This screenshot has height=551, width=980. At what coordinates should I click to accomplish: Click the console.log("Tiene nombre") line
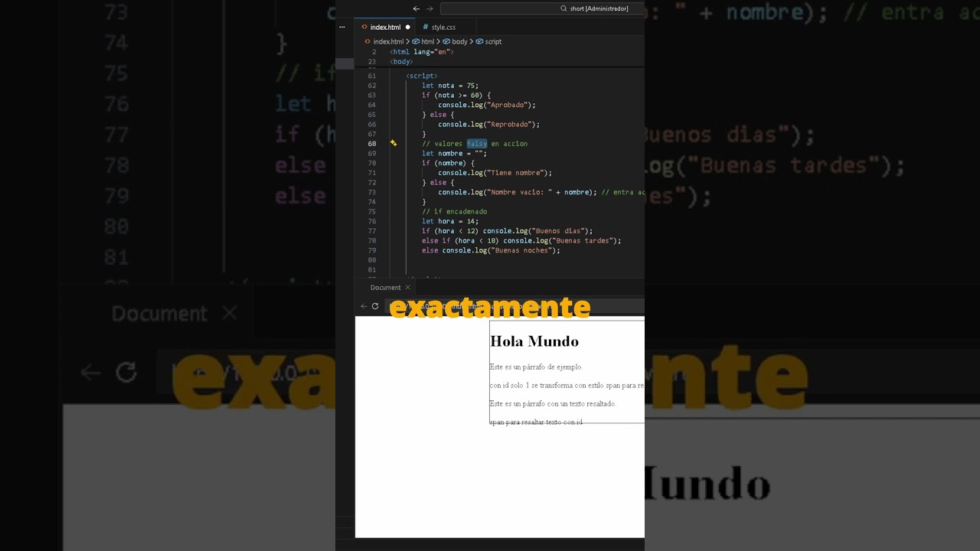click(495, 173)
